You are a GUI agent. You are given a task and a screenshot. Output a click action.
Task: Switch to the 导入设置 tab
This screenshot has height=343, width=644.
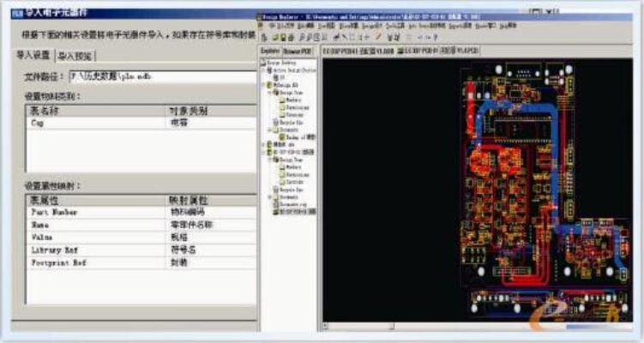(33, 55)
